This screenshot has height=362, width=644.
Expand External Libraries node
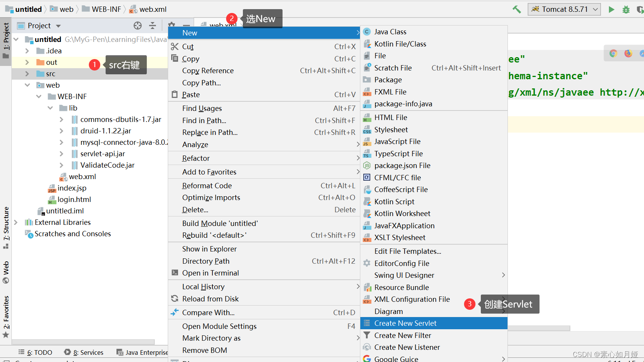(x=16, y=222)
